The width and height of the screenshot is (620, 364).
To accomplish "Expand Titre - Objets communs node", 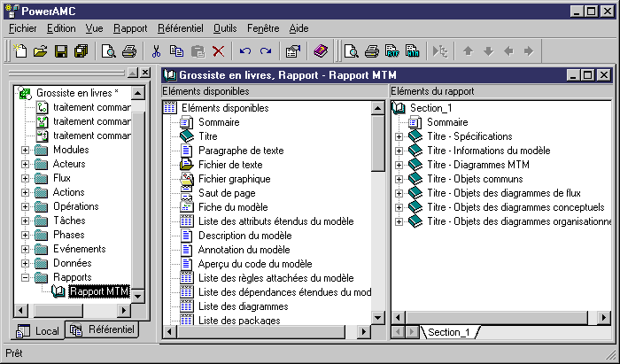I will pyautogui.click(x=399, y=179).
